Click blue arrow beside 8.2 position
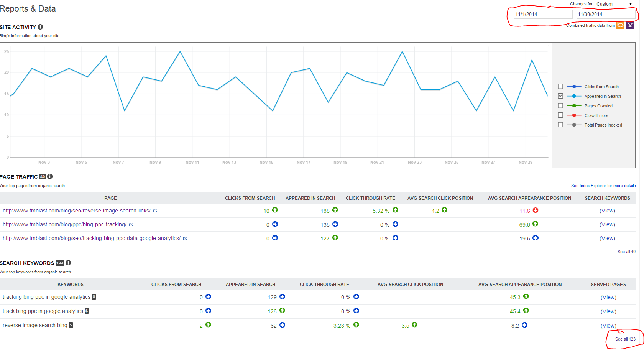Viewport: 644px width, 349px height. coord(524,325)
